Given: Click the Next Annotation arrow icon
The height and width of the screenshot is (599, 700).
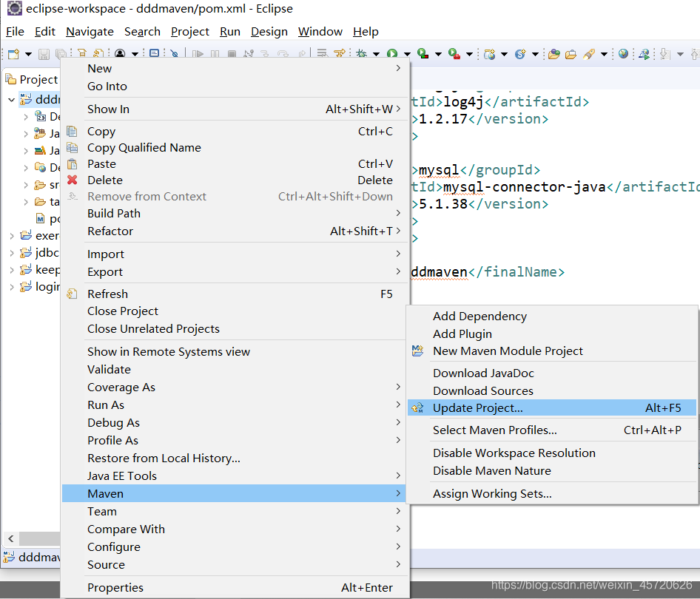Looking at the screenshot, I should [x=665, y=55].
